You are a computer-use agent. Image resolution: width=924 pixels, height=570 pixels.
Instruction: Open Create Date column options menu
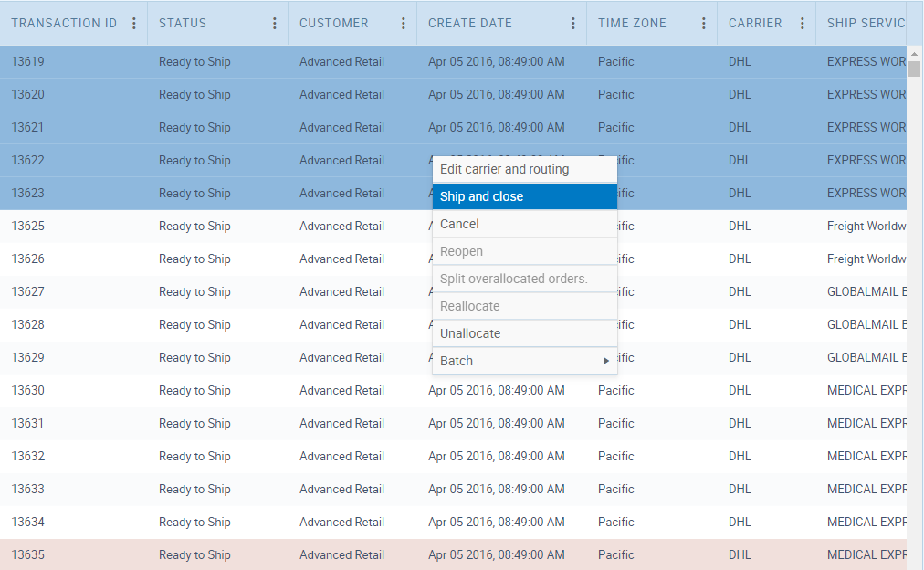573,24
